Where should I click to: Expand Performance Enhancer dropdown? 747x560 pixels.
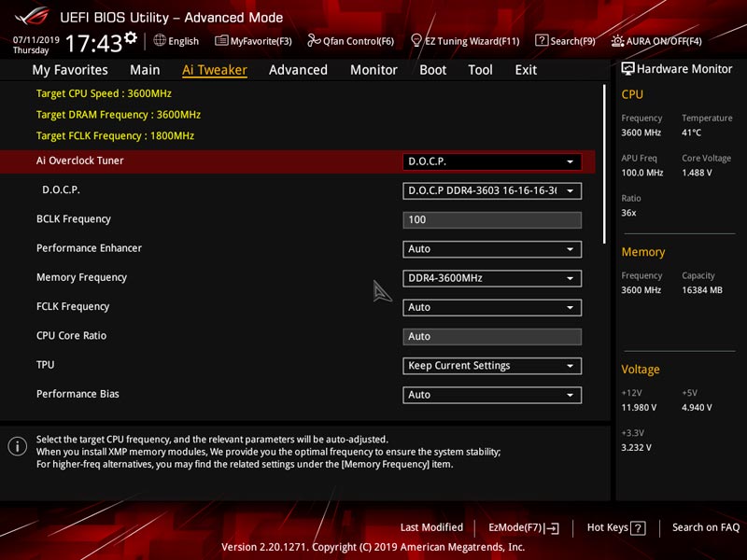[x=492, y=249]
